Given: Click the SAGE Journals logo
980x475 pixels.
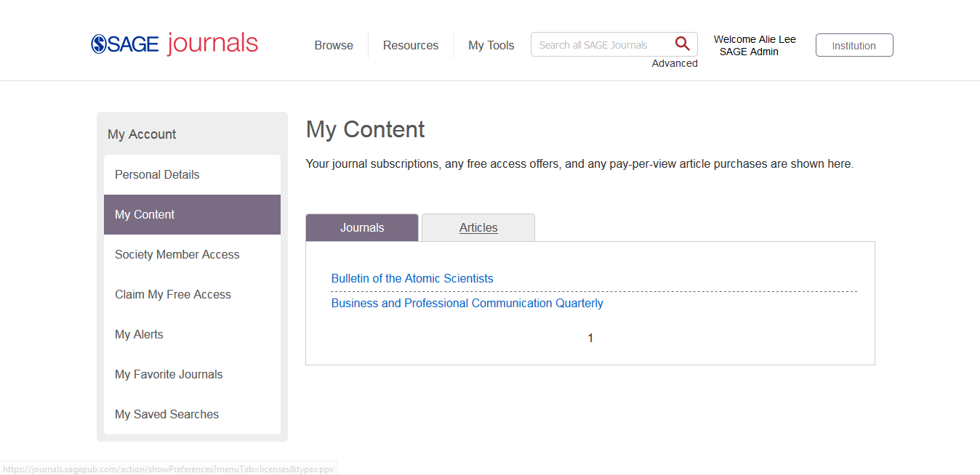Looking at the screenshot, I should (x=174, y=44).
